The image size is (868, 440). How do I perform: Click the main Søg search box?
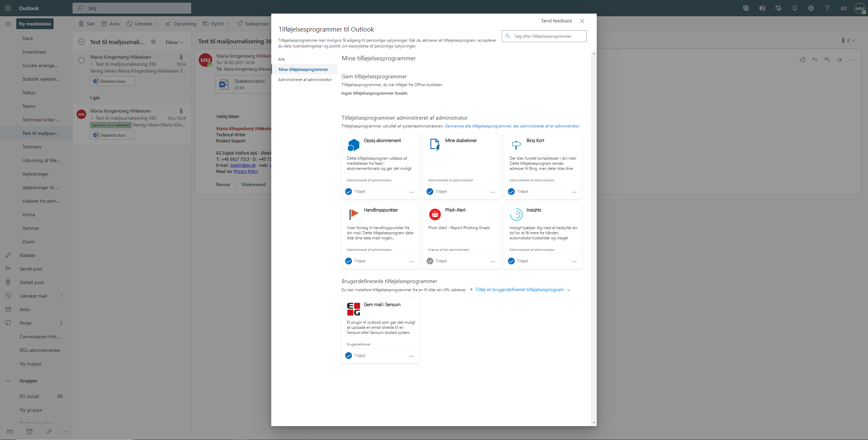(x=132, y=8)
